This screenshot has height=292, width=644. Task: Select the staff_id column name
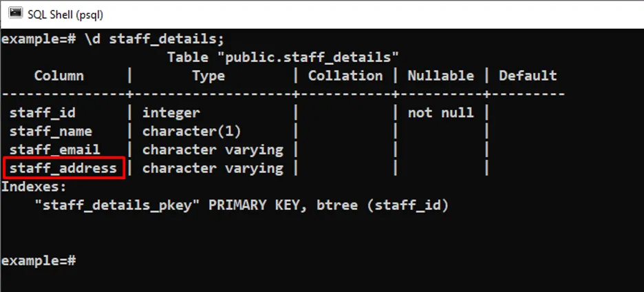pos(43,113)
